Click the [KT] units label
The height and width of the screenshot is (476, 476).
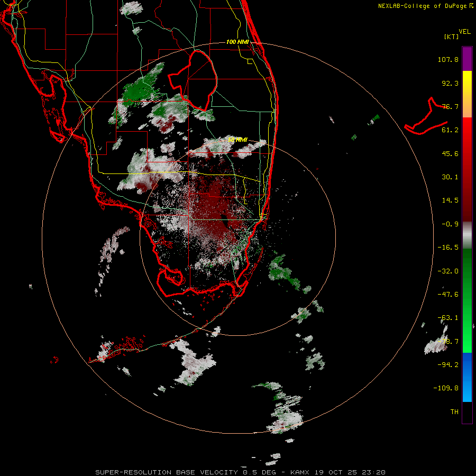(x=452, y=36)
